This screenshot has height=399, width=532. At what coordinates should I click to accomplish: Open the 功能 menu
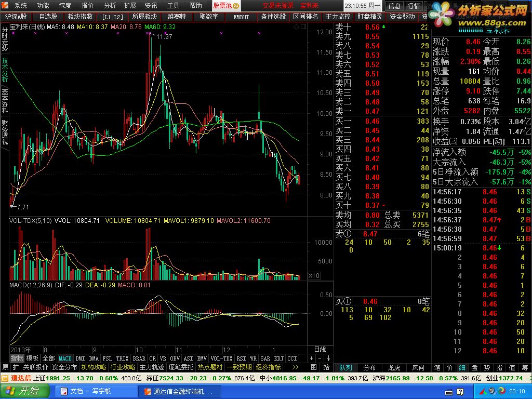(x=43, y=5)
